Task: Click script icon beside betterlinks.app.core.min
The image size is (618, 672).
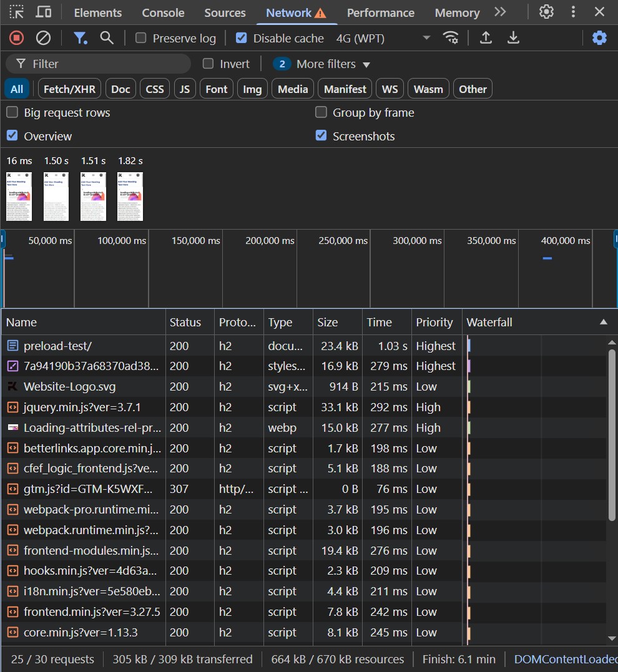Action: tap(13, 448)
